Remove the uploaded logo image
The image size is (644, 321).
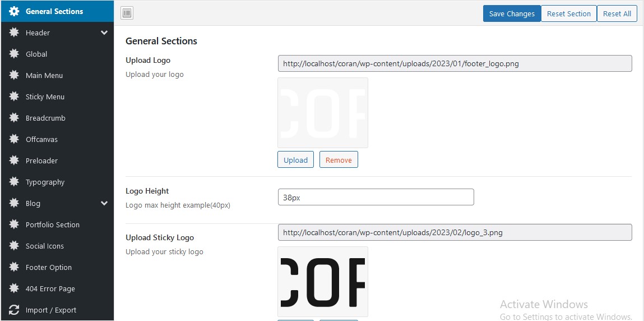pyautogui.click(x=339, y=160)
